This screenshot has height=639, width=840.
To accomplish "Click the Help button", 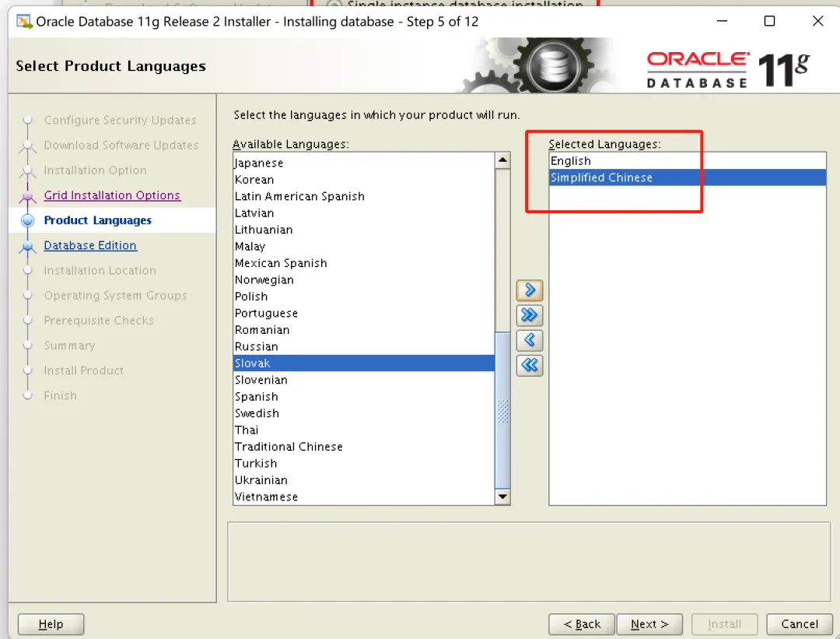I will click(51, 624).
